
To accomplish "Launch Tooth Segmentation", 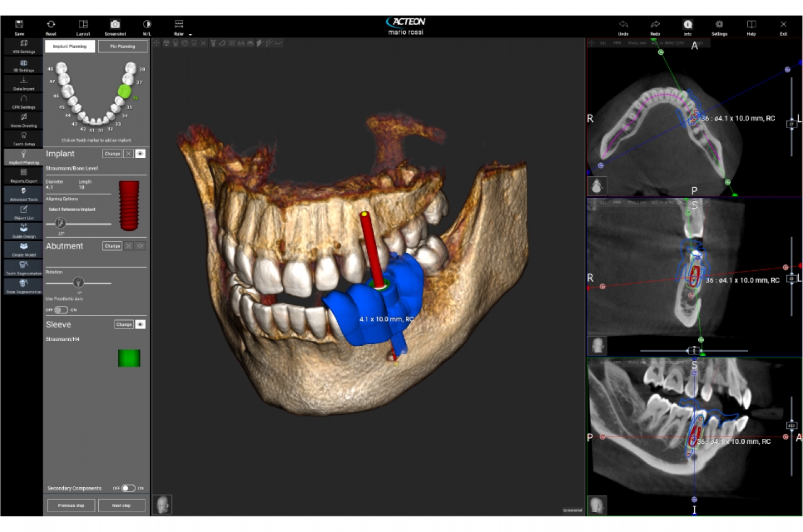I will (x=23, y=268).
